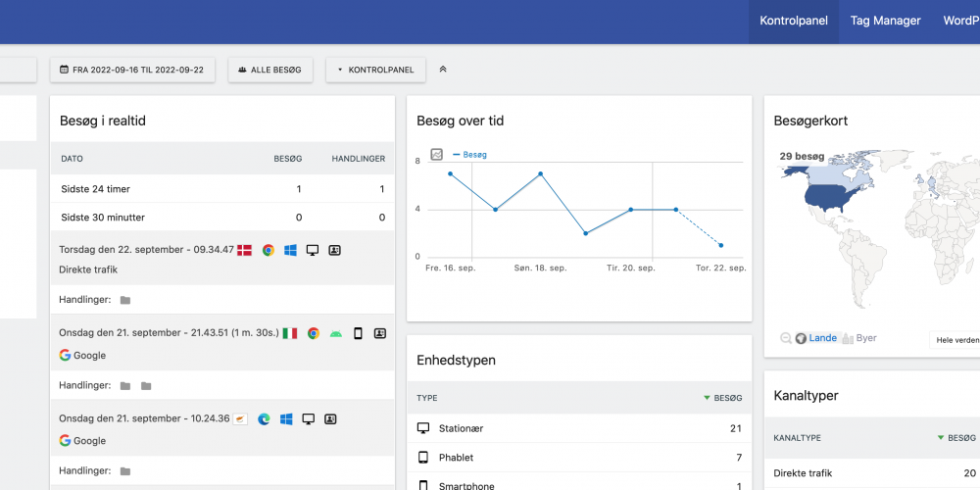Open the chart metrics picker icon

tap(437, 155)
